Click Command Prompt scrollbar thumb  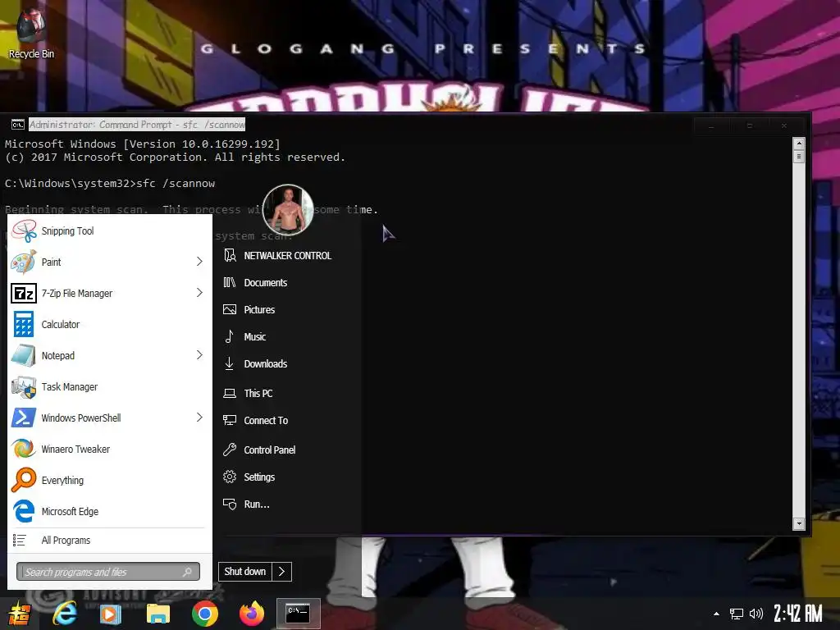[x=799, y=157]
